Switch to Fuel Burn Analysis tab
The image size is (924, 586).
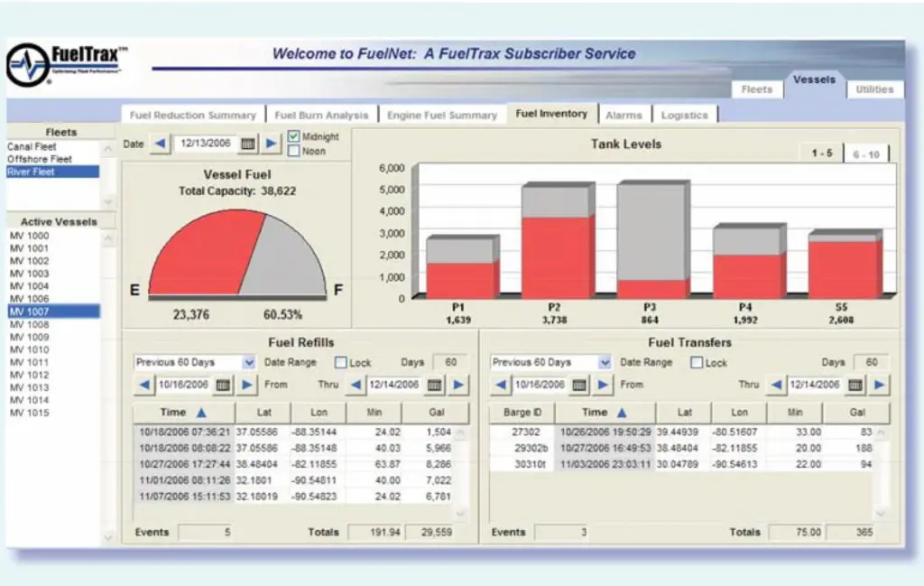(x=321, y=115)
